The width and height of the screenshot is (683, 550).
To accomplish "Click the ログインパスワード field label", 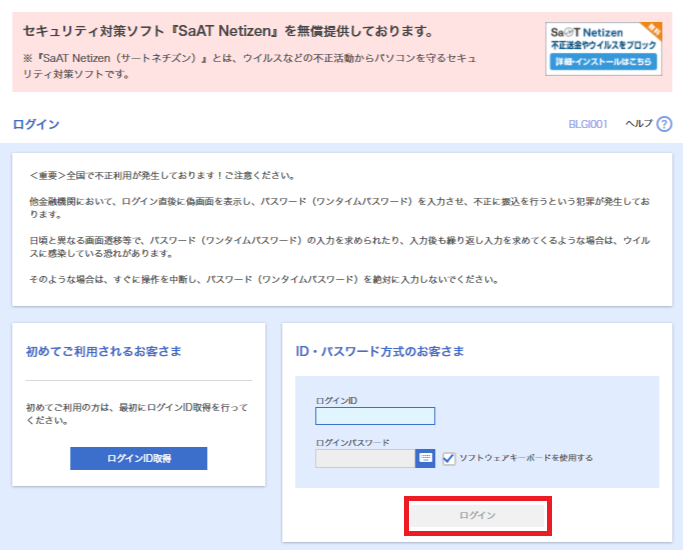I will (352, 442).
